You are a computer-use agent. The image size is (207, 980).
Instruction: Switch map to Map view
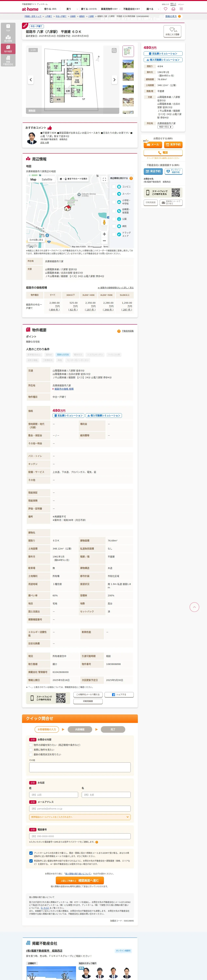pos(33,180)
